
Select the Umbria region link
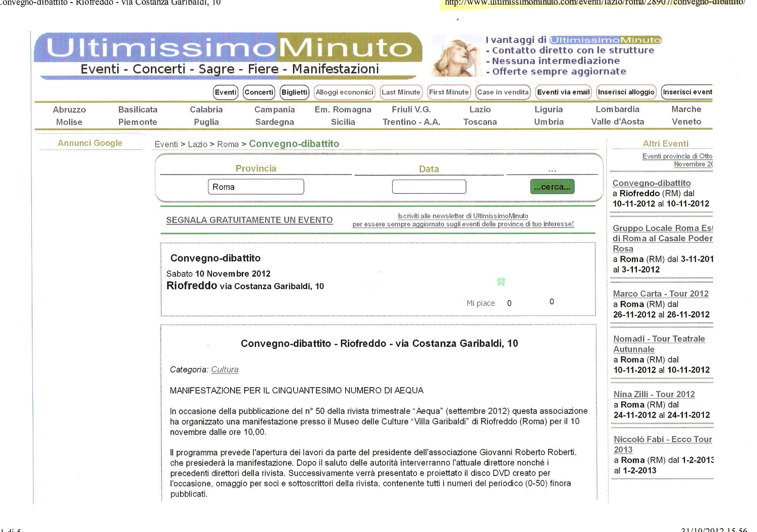tap(549, 122)
